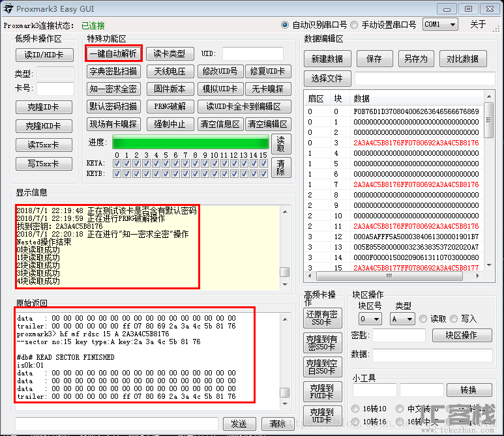This screenshot has width=504, height=436.
Task: Toggle KEYB checkbox for sector 15
Action: (264, 173)
